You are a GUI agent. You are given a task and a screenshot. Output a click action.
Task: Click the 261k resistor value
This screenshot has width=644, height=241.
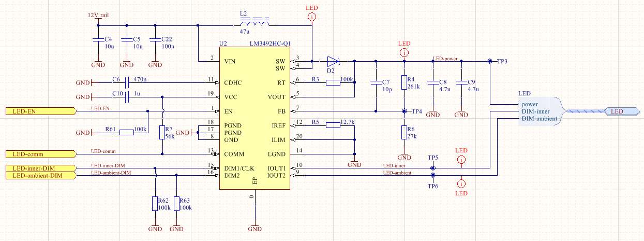pos(413,86)
